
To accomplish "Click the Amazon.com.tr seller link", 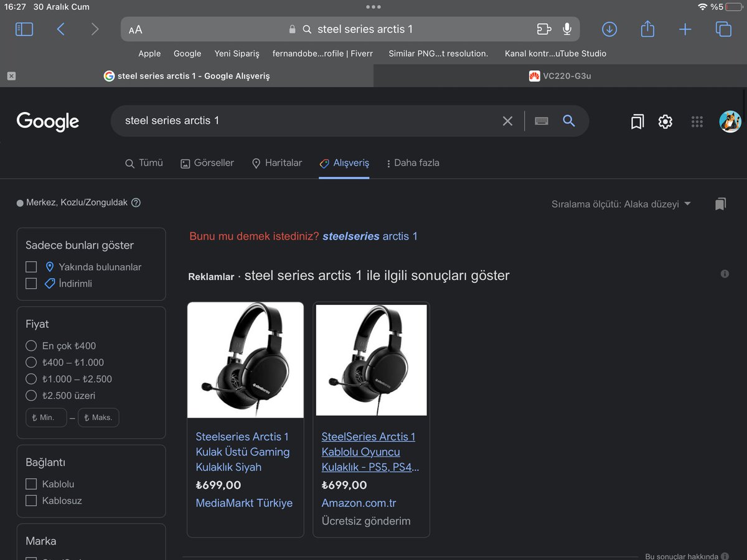I will 359,503.
